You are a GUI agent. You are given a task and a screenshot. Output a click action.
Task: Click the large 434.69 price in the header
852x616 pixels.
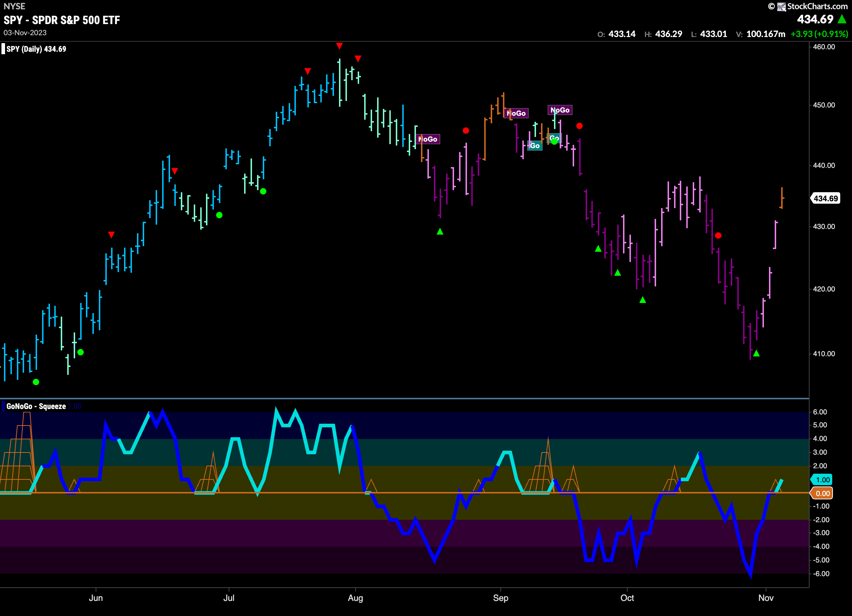click(815, 19)
